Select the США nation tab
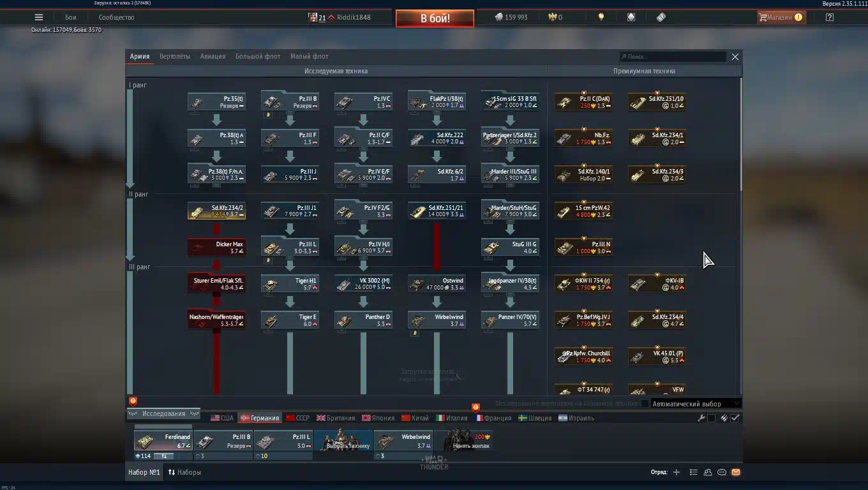 point(222,418)
